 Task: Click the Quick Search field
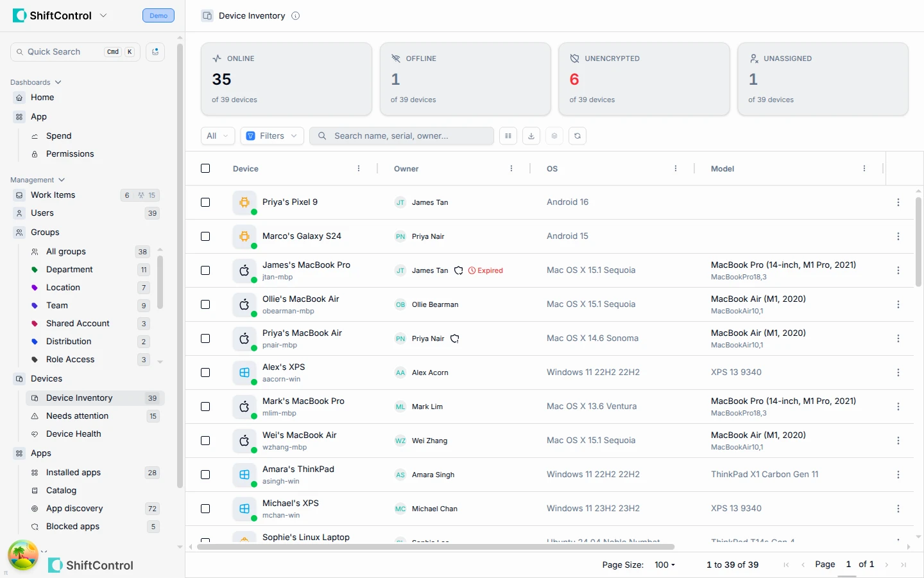point(75,52)
